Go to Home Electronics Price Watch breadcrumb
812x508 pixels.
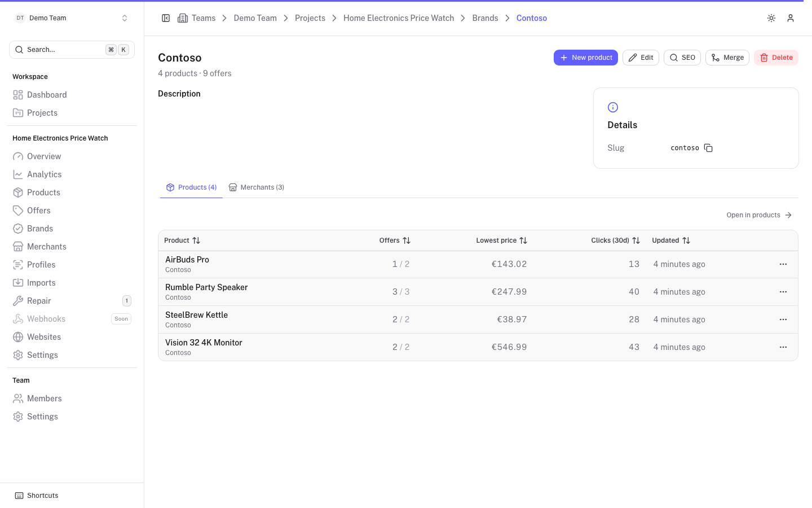(399, 18)
